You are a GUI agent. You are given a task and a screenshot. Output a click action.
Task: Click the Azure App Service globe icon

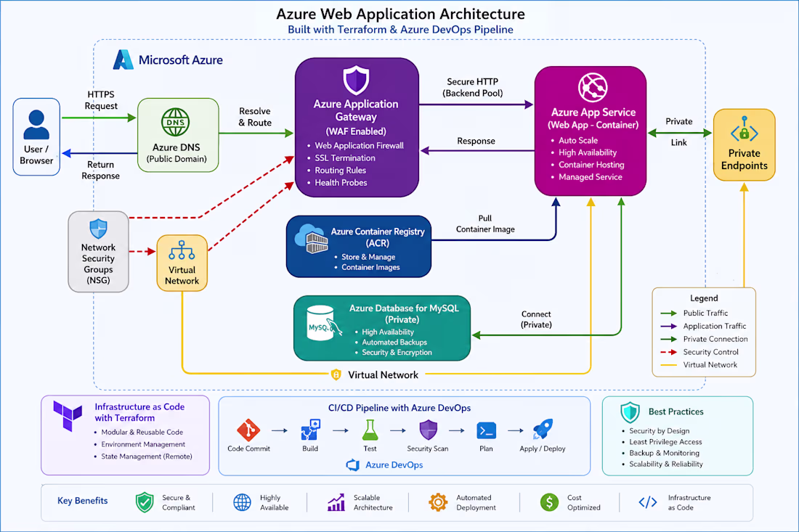pyautogui.click(x=593, y=88)
